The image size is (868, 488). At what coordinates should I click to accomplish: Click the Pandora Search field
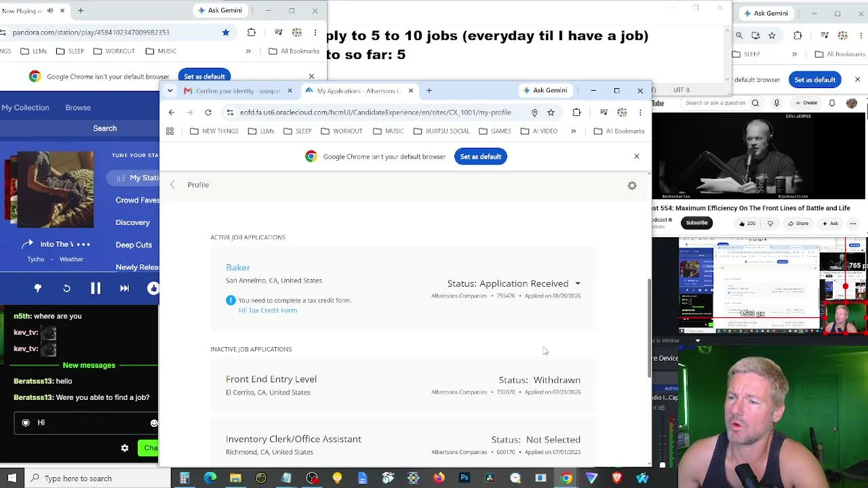105,128
